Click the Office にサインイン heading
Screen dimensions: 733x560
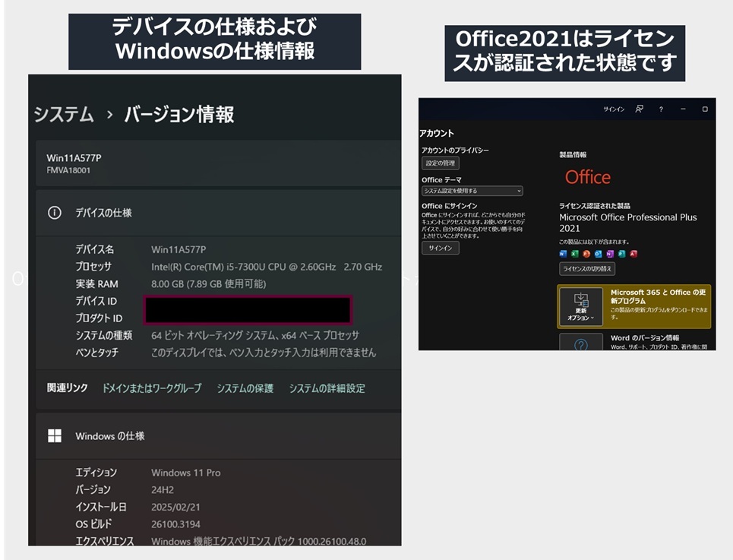point(449,206)
